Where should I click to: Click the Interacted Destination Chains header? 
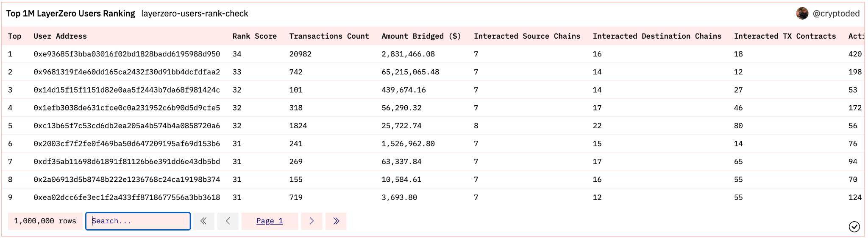(657, 36)
